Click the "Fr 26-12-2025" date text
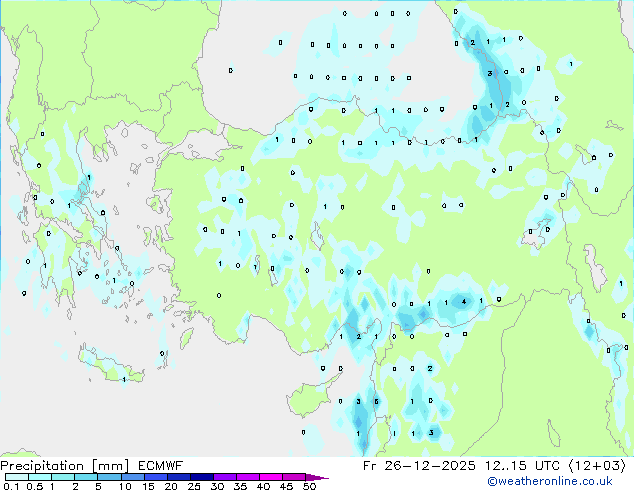The image size is (634, 490). coord(419,466)
